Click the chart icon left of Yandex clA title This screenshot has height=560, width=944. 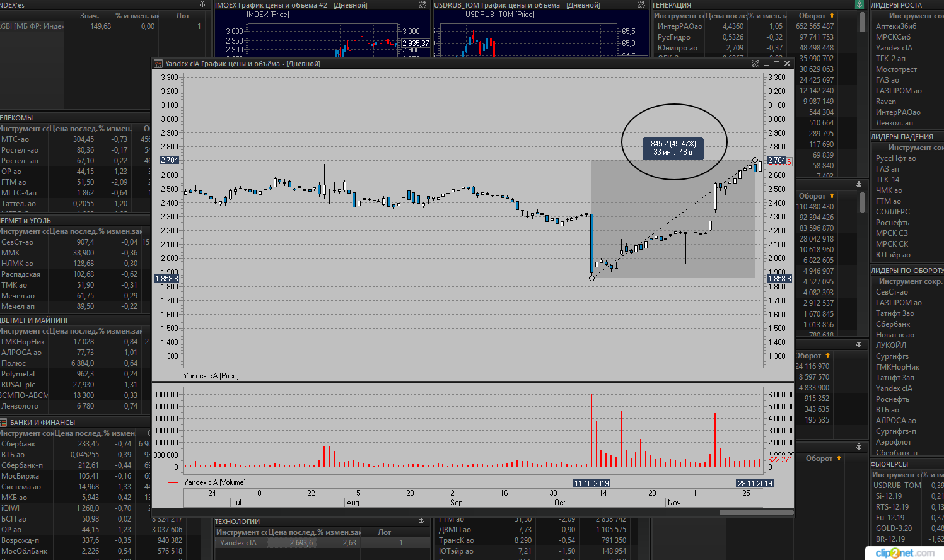click(158, 64)
